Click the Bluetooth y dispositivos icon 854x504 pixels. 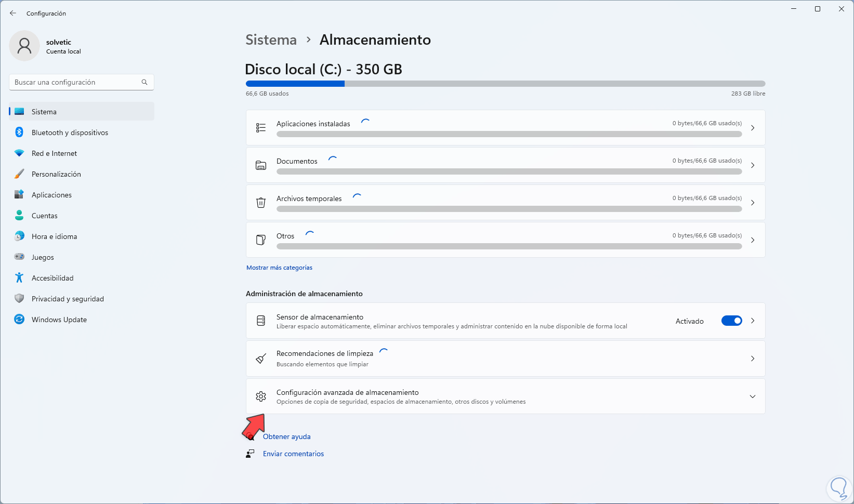(19, 132)
